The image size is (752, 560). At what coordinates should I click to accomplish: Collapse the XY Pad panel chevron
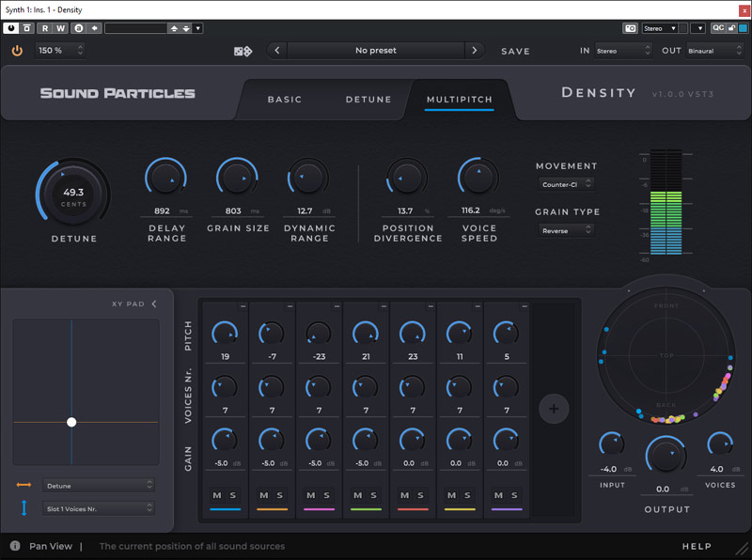(x=154, y=303)
